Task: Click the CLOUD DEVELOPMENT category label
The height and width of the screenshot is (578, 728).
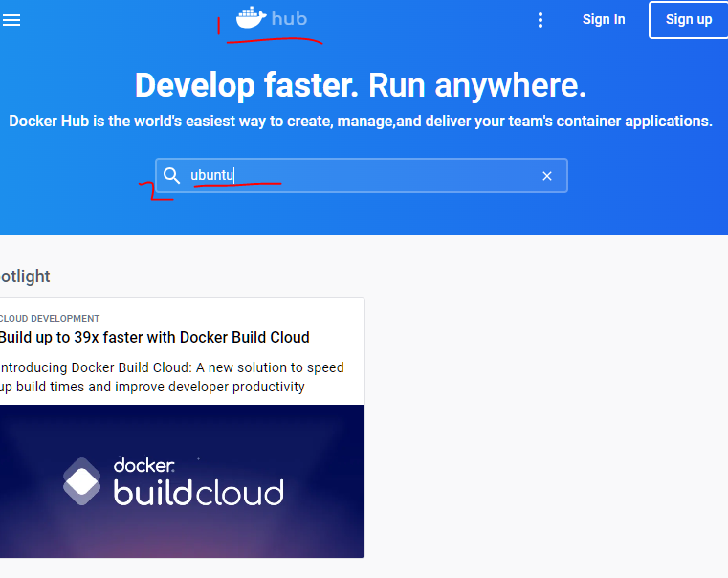Action: [49, 318]
